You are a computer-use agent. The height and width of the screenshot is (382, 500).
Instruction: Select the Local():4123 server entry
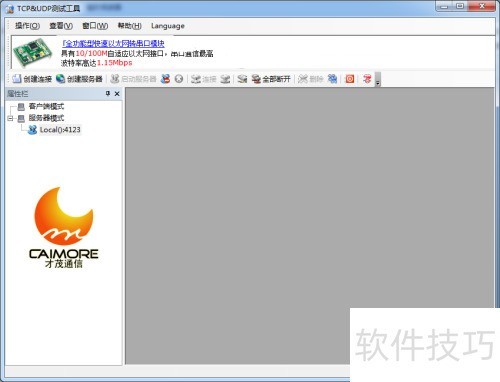(x=60, y=130)
